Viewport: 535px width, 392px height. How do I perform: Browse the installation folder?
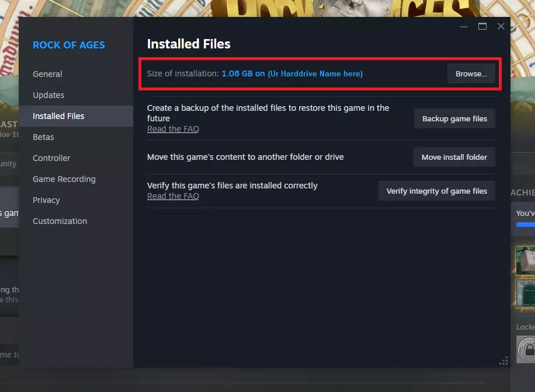coord(471,74)
